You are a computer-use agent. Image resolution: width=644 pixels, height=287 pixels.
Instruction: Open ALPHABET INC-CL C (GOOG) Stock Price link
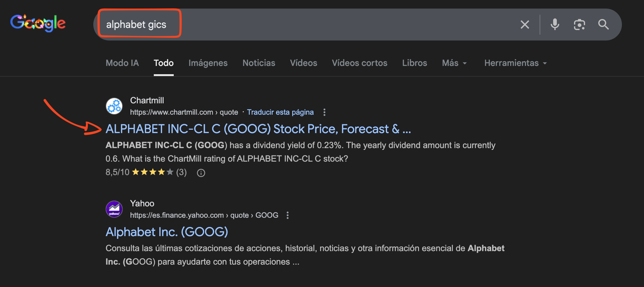coord(258,129)
